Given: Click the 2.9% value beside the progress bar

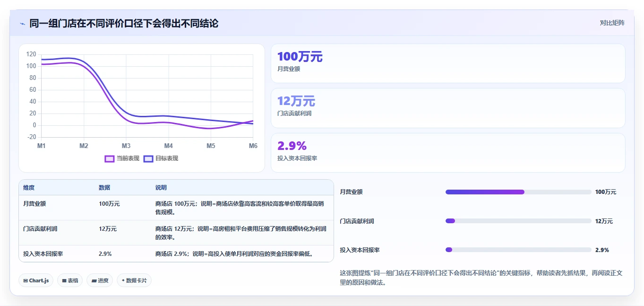Looking at the screenshot, I should [602, 250].
